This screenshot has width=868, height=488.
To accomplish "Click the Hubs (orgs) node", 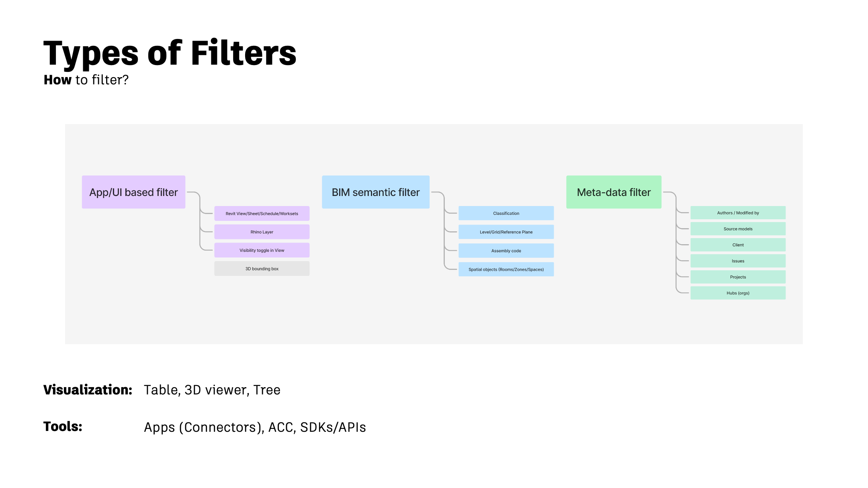I will pos(738,293).
